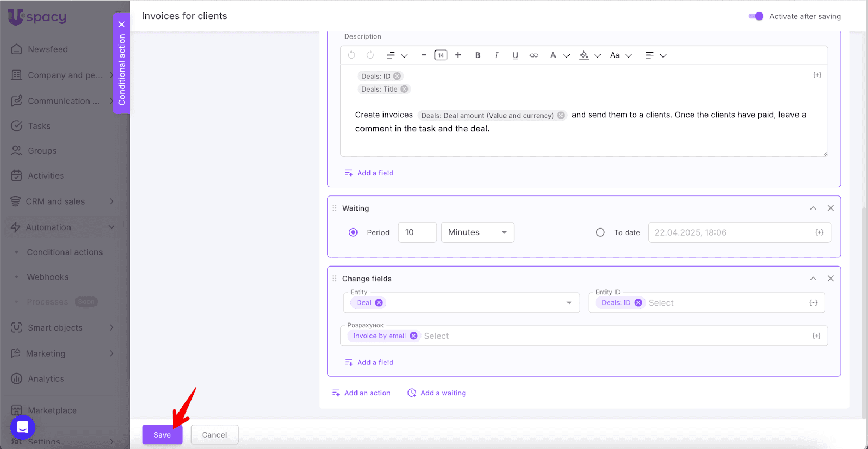
Task: Click the Bold formatting icon
Action: tap(477, 55)
